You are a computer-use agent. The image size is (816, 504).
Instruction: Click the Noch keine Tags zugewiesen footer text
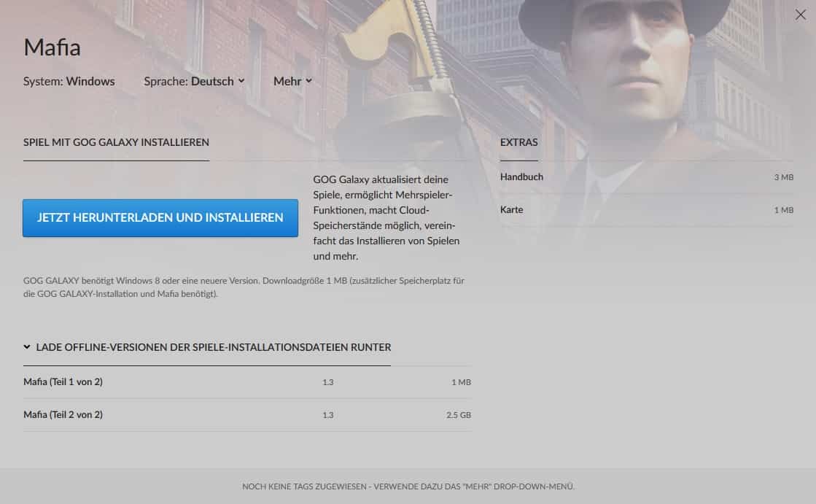408,486
